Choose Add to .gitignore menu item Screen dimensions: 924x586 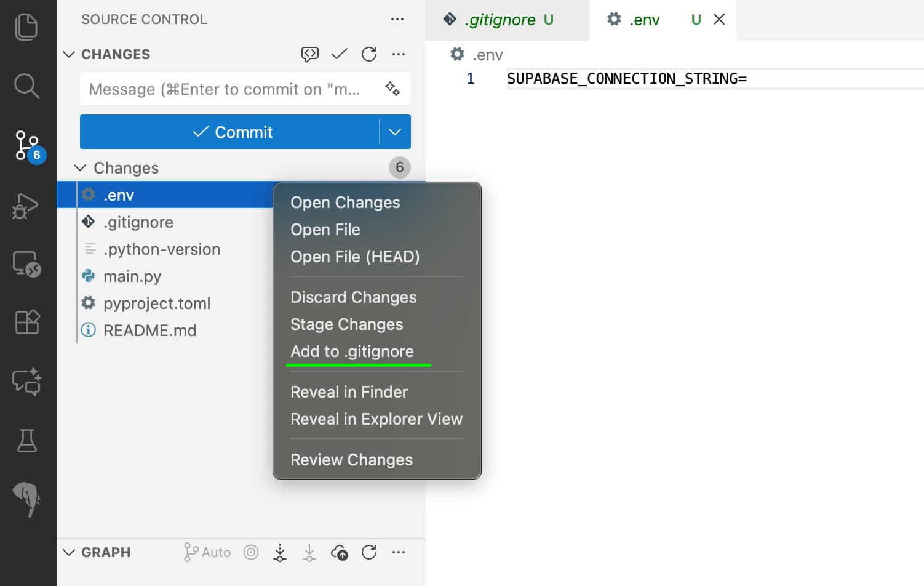pos(352,351)
